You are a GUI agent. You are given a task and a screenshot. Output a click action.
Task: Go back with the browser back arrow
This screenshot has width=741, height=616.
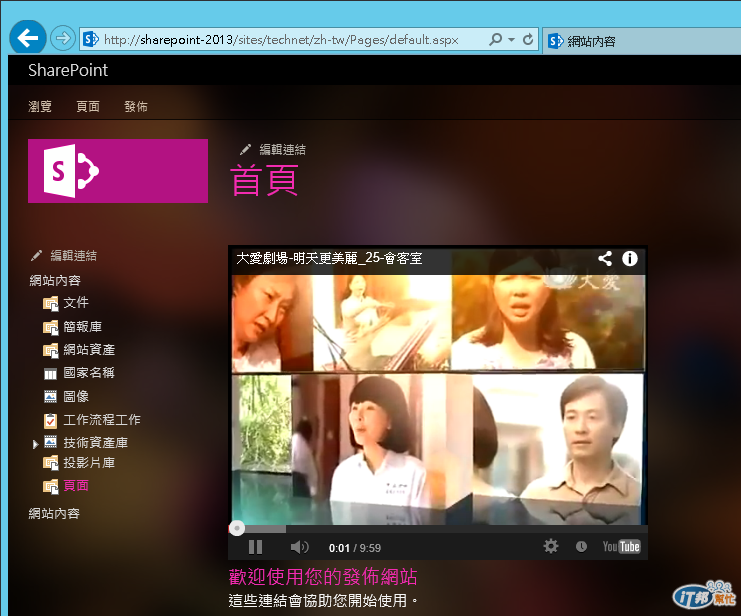(27, 38)
